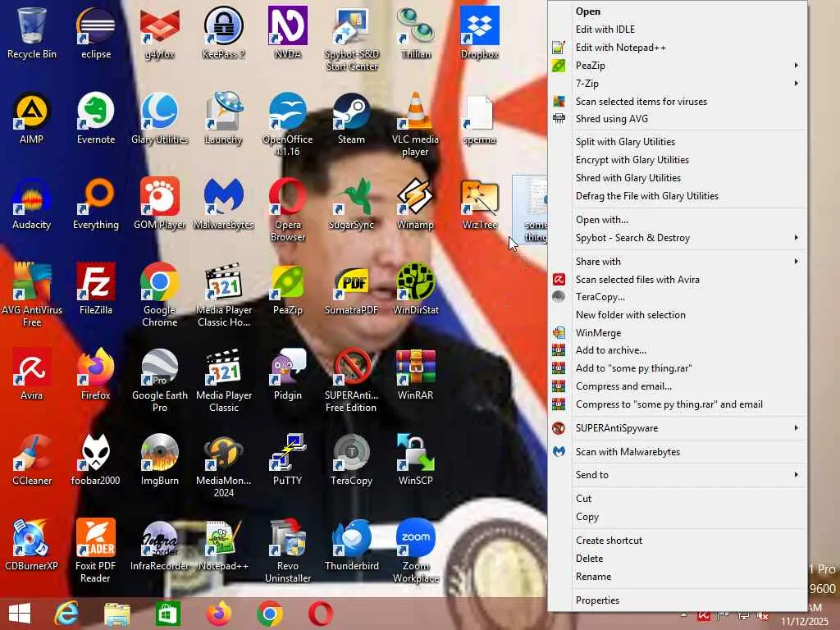The image size is (840, 630).
Task: Launch KeePass 2 from desktop
Action: (x=223, y=33)
